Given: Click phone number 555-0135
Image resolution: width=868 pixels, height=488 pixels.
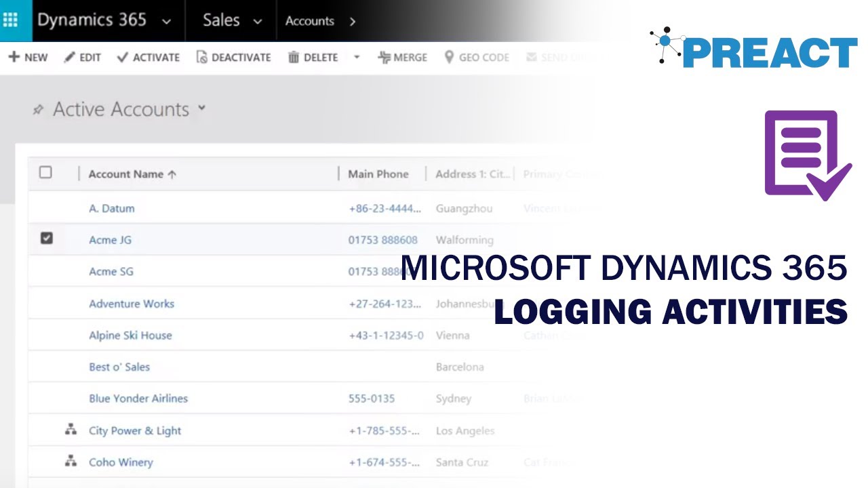Looking at the screenshot, I should (x=372, y=399).
